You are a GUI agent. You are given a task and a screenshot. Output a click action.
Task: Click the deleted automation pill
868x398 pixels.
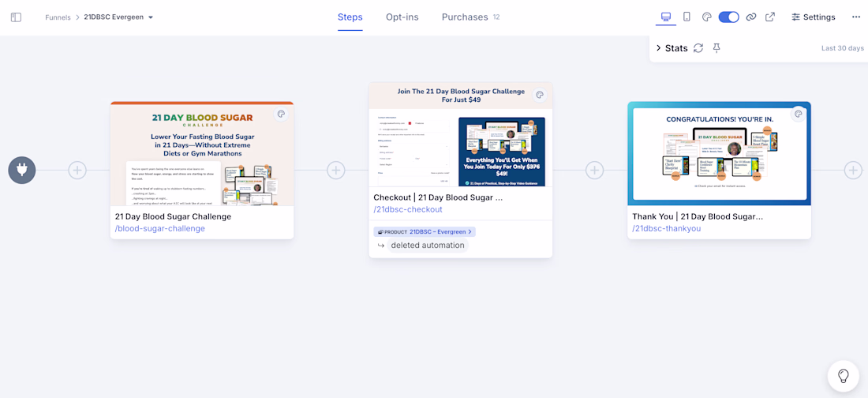pyautogui.click(x=428, y=245)
